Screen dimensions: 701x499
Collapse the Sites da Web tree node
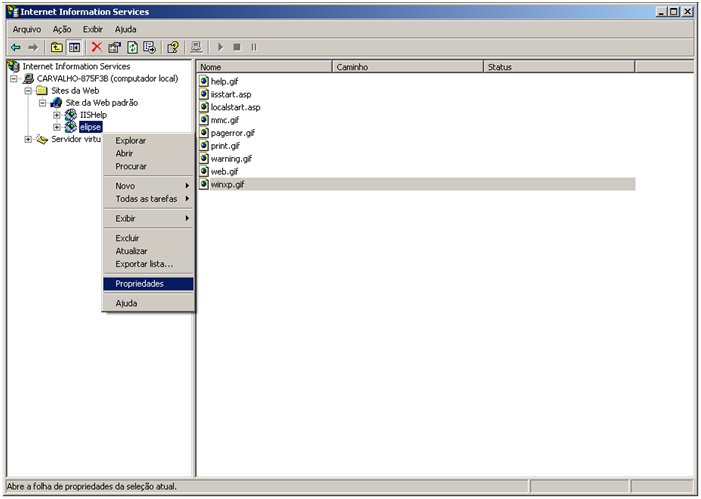click(29, 91)
